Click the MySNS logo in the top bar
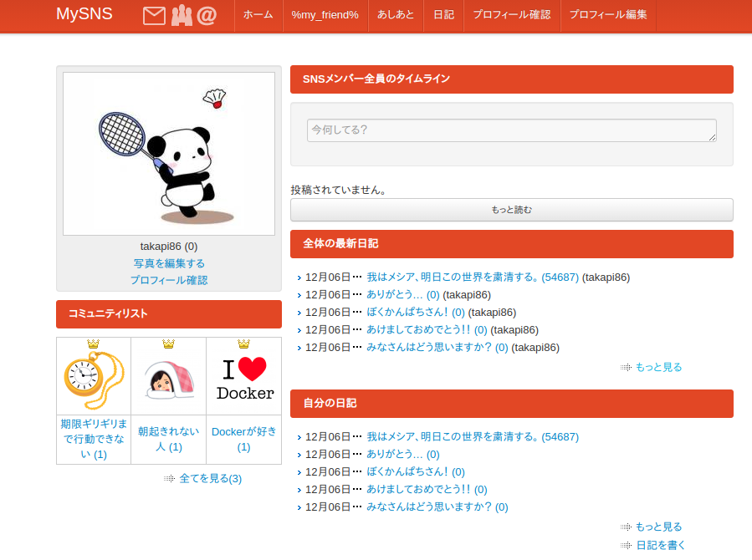Viewport: 752px width, 560px height. (x=84, y=13)
